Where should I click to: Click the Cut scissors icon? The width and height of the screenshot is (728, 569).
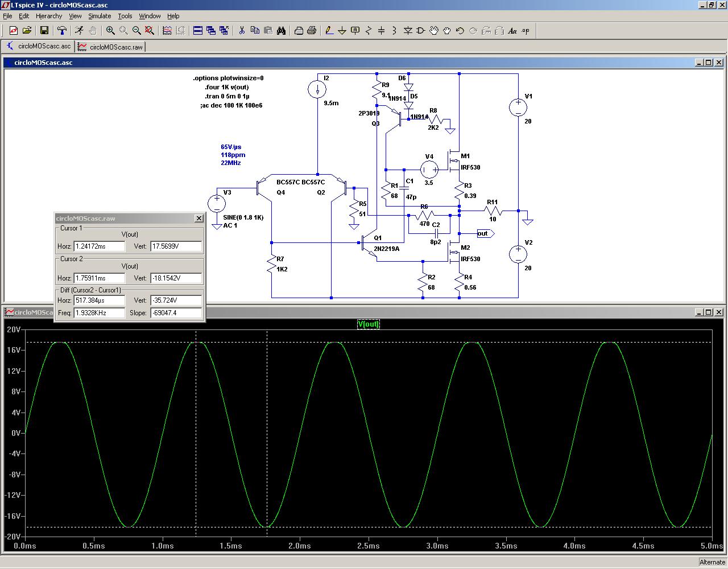tap(242, 31)
